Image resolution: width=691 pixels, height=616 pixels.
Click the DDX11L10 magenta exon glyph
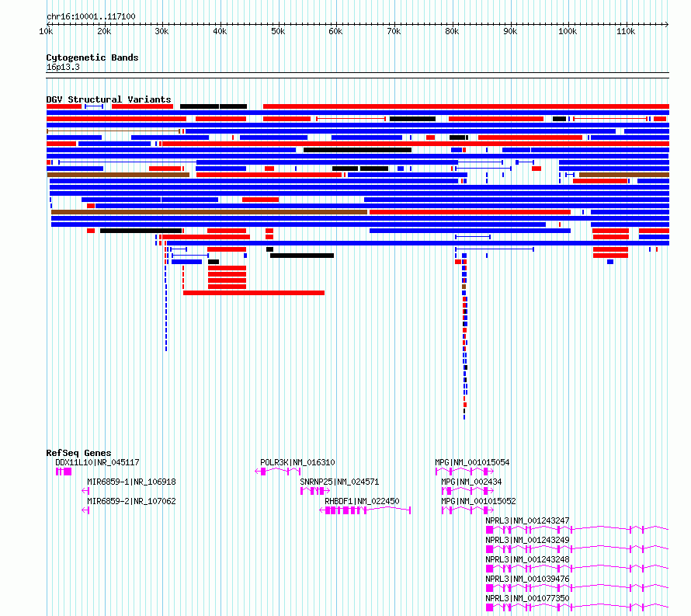point(64,472)
